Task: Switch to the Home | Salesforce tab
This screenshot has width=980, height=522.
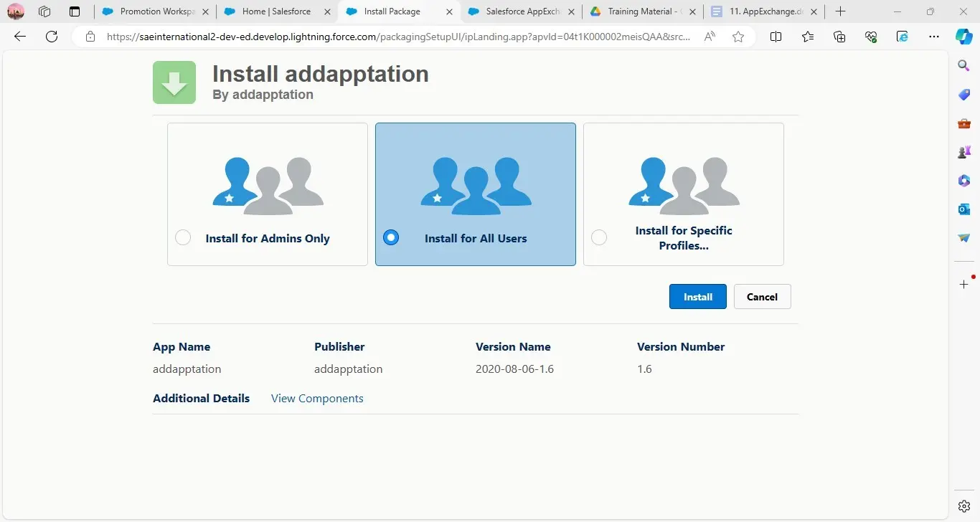Action: pyautogui.click(x=276, y=11)
